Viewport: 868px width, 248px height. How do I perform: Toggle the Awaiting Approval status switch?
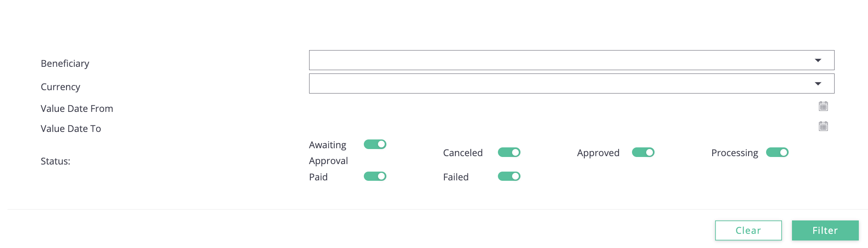(375, 144)
